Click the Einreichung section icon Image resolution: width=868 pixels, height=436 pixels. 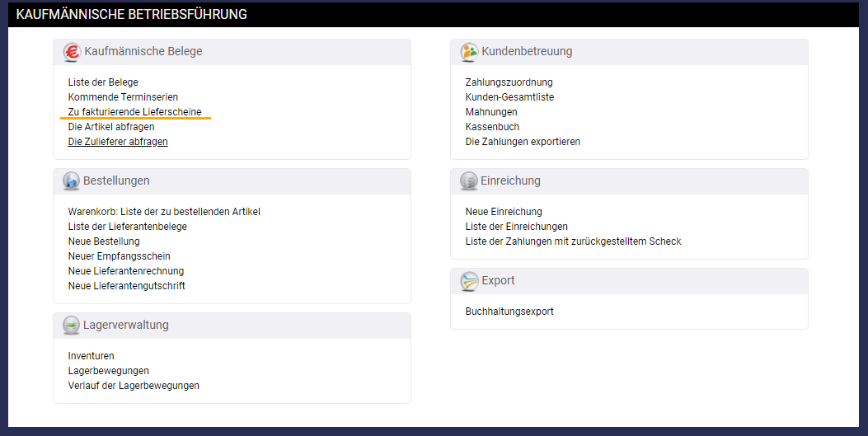point(469,181)
